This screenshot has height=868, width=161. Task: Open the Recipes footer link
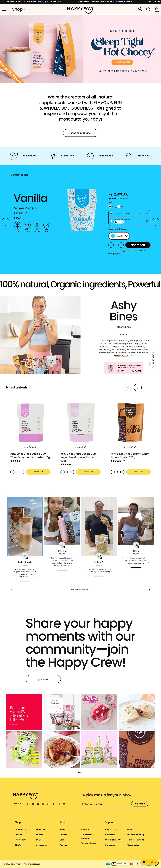pyautogui.click(x=64, y=835)
